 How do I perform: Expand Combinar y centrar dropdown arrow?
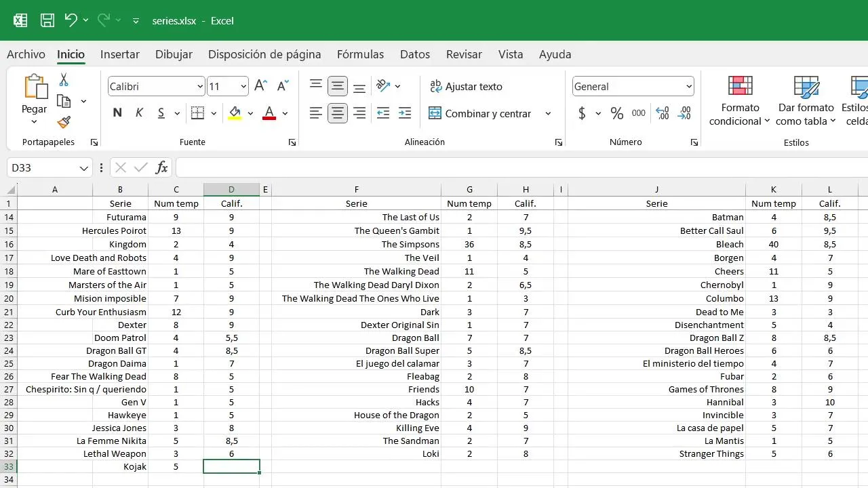click(x=548, y=113)
